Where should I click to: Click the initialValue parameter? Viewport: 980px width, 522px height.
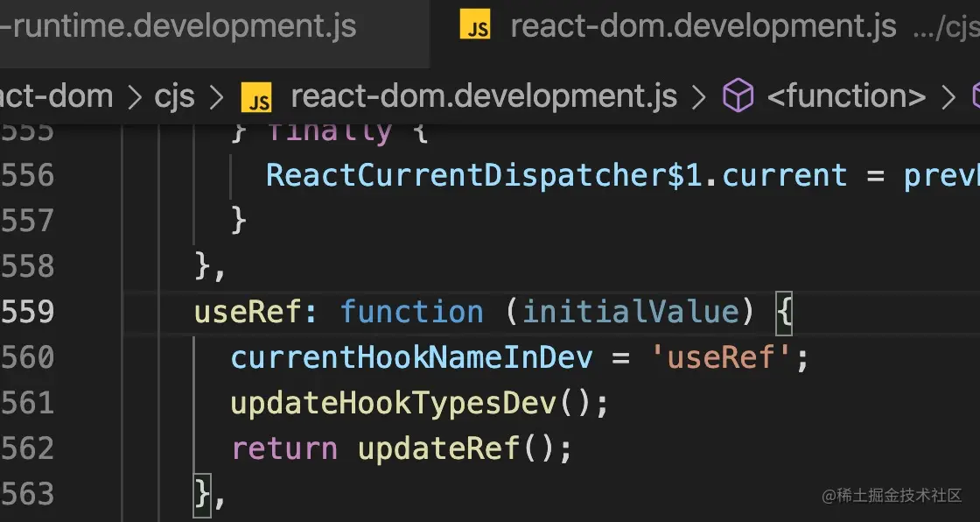coord(631,313)
